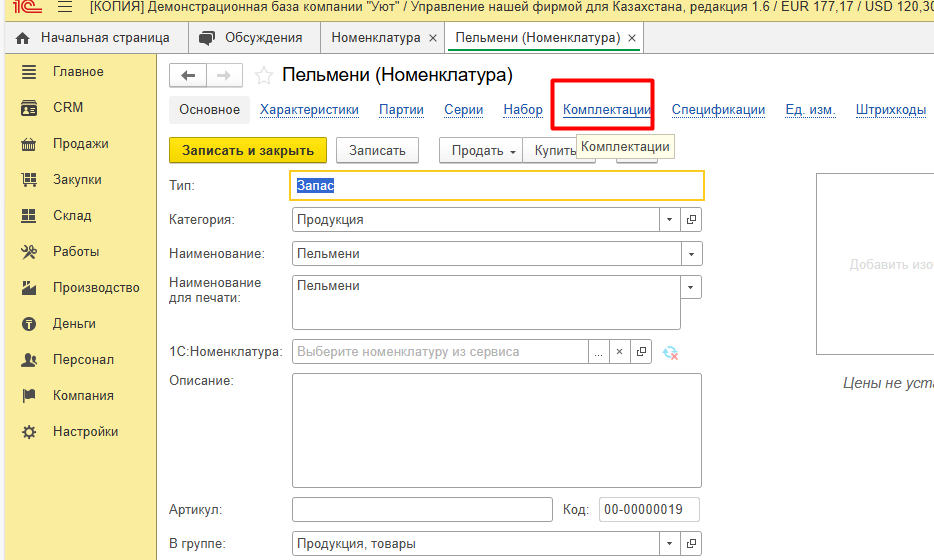Open the Спецификации link

pos(718,110)
